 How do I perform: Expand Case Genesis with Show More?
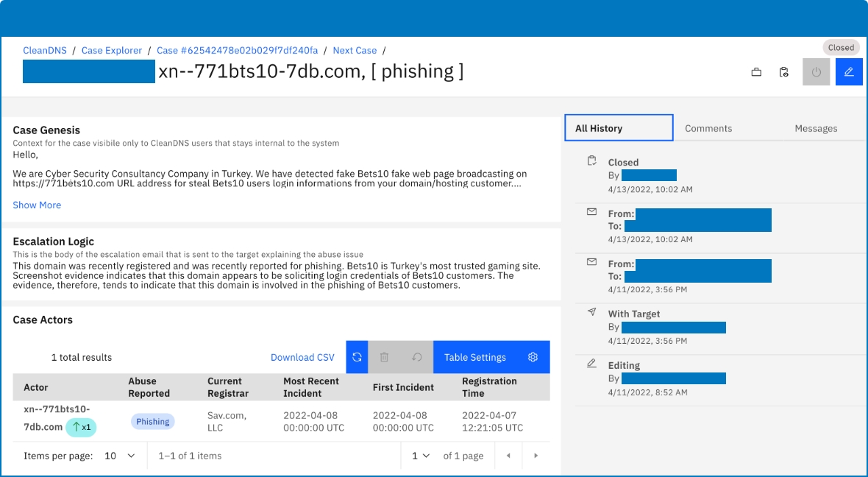37,205
